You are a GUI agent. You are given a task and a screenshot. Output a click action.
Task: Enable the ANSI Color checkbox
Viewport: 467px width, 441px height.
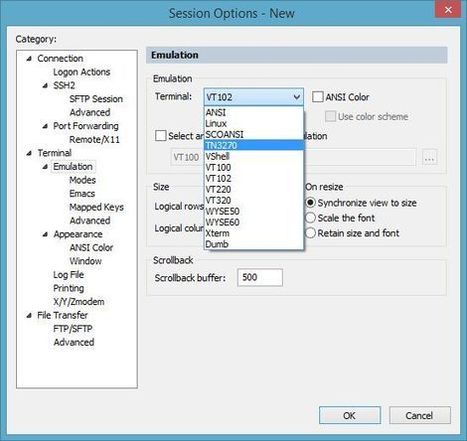(318, 97)
